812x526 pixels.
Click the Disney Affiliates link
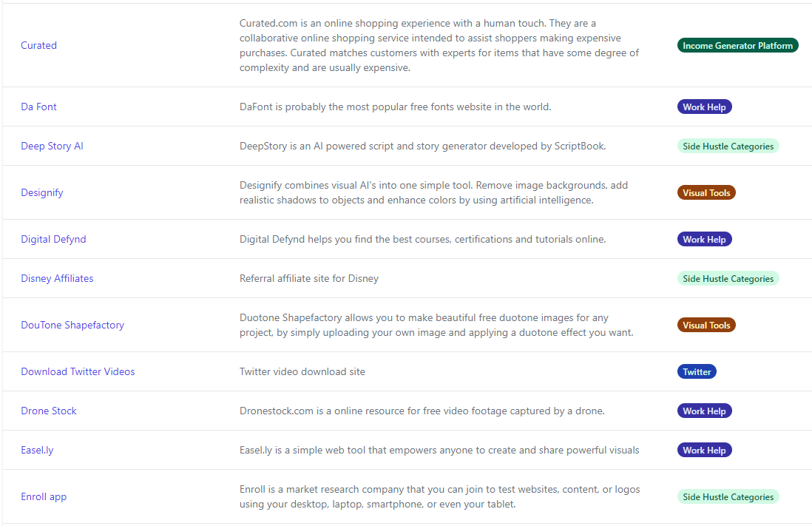(x=57, y=278)
